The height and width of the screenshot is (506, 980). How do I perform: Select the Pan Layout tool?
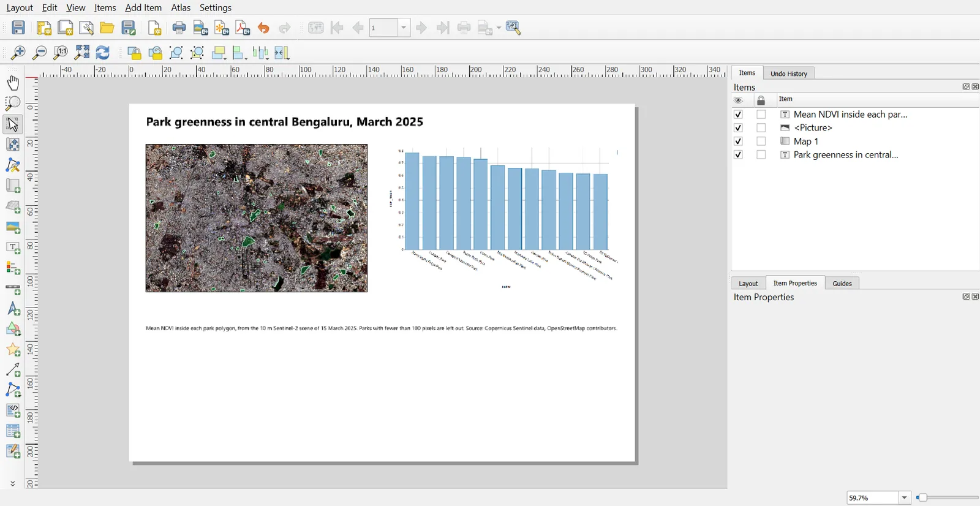pos(13,83)
